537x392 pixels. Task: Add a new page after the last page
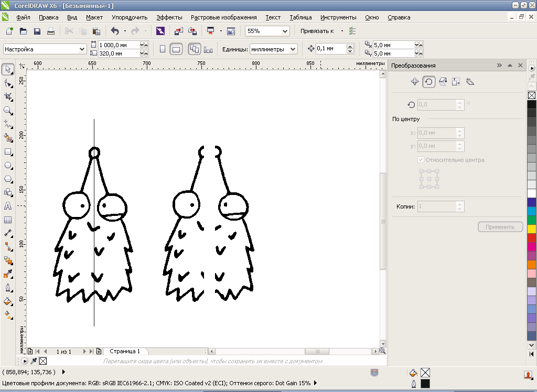coord(99,351)
